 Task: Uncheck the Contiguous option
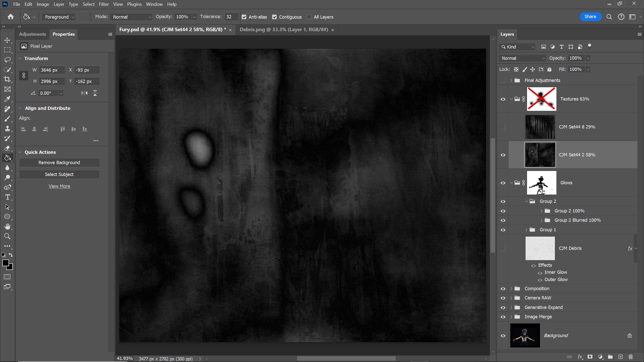[274, 17]
